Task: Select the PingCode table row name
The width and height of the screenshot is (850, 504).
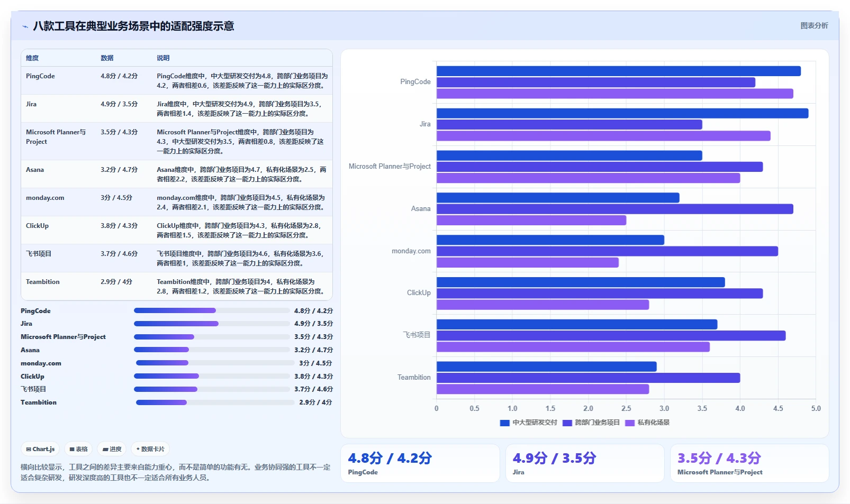Action: pyautogui.click(x=40, y=76)
